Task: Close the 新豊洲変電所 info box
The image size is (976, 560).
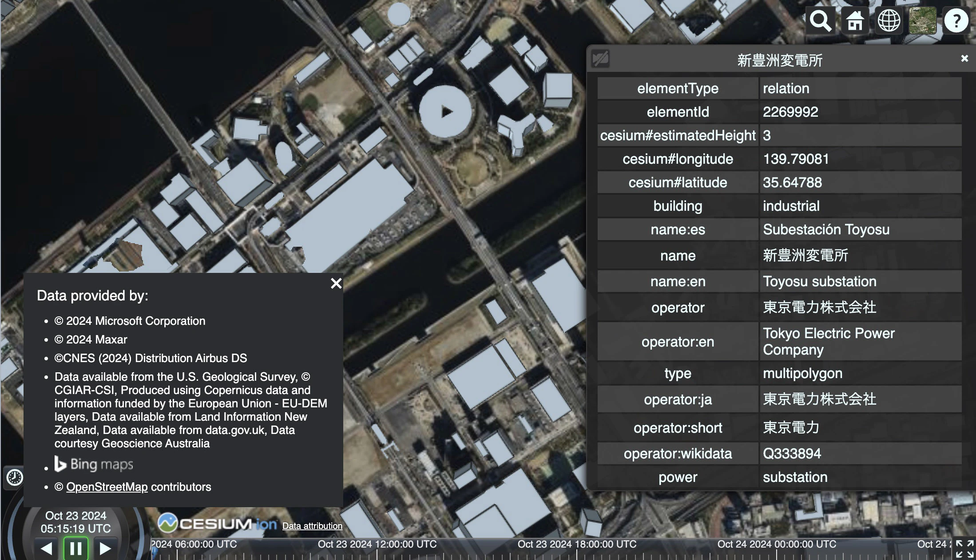Action: coord(964,59)
